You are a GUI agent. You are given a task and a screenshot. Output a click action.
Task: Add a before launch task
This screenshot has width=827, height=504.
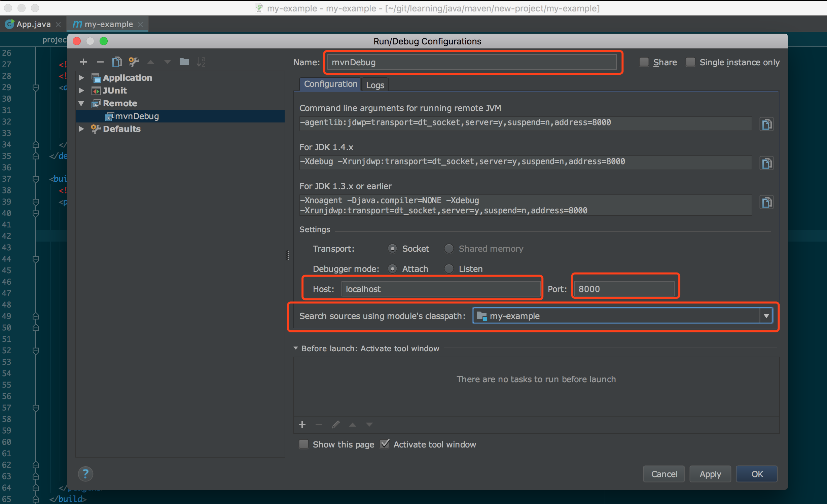pos(302,425)
